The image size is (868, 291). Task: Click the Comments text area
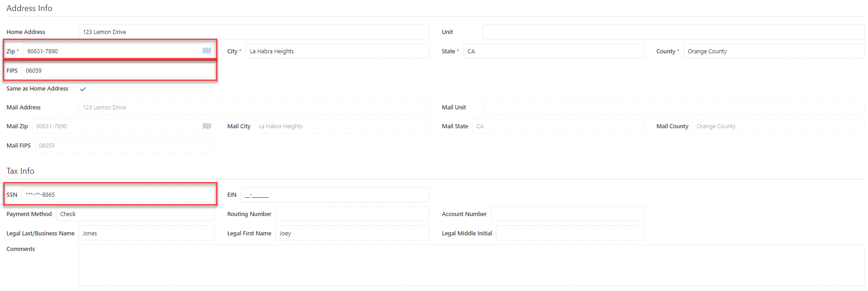coord(472,265)
